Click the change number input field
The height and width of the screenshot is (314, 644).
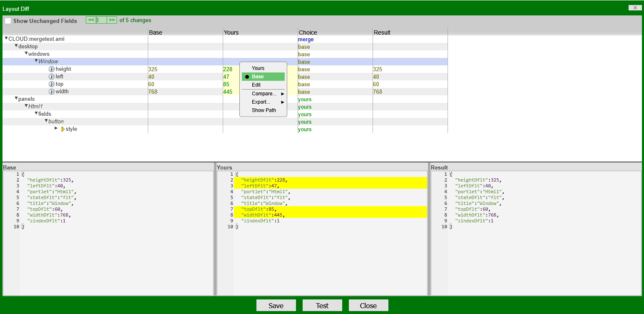pos(100,20)
